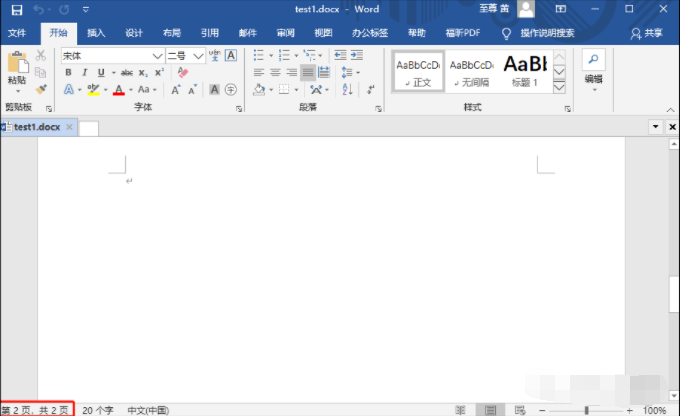Align text right

(x=291, y=72)
